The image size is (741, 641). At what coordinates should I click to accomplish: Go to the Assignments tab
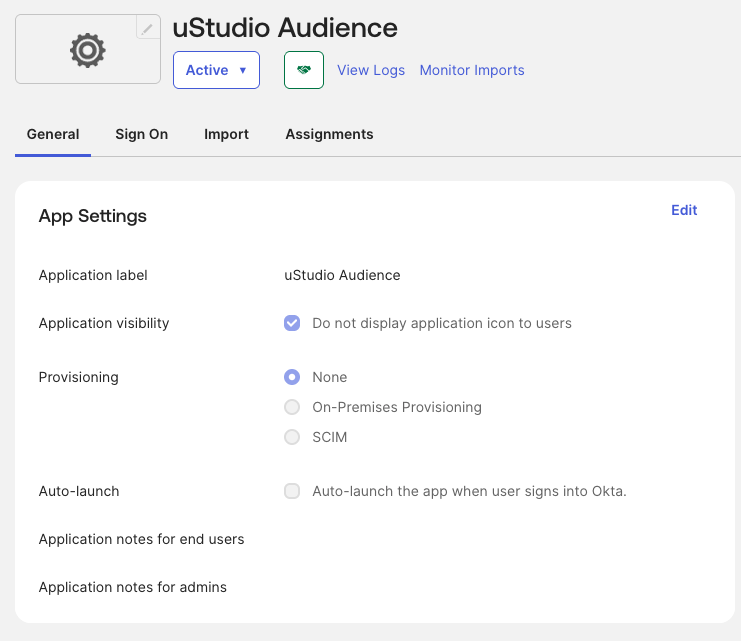(x=329, y=134)
